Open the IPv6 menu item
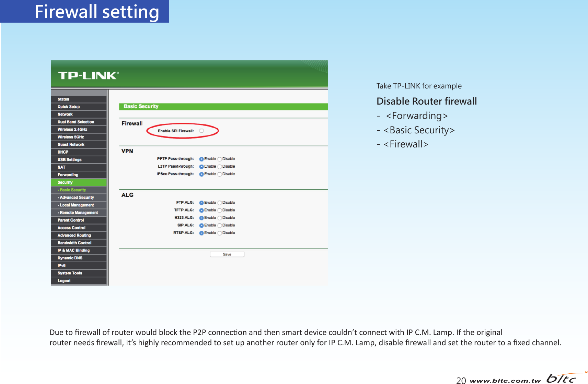 [x=79, y=265]
